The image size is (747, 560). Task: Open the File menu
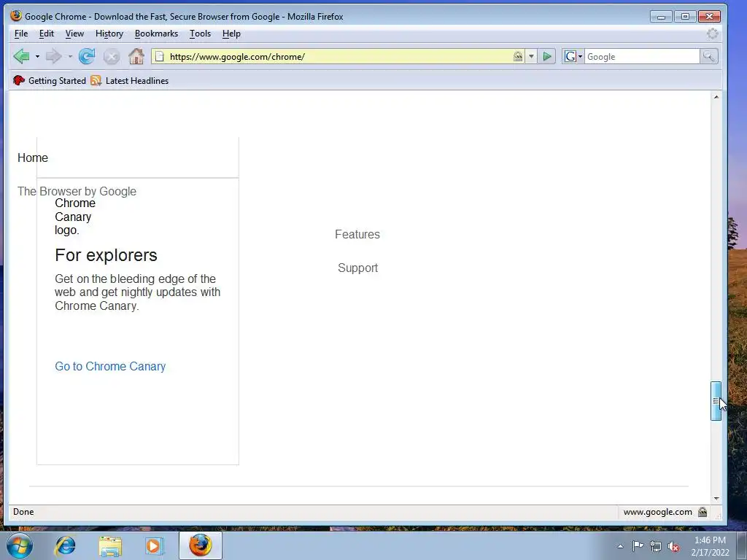click(x=21, y=34)
